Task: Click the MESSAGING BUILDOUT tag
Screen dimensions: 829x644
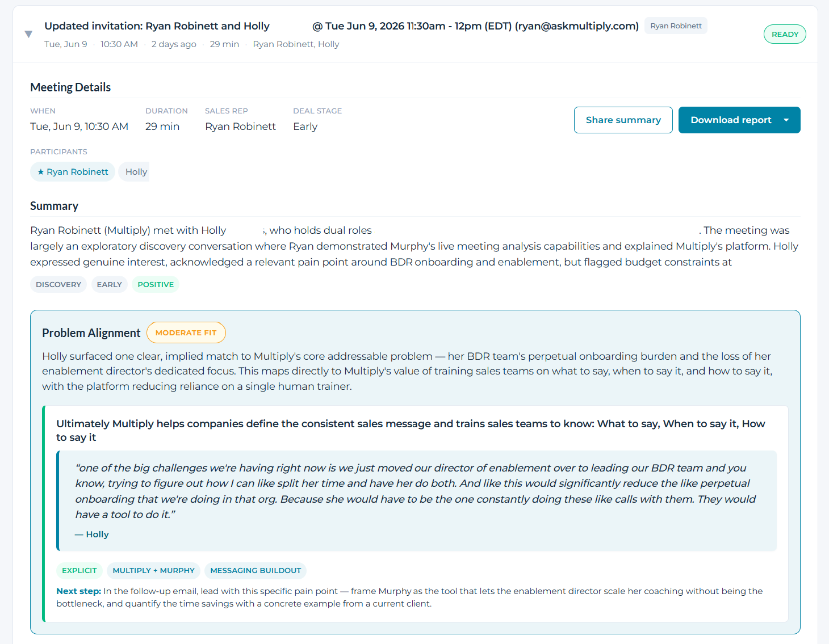Action: click(256, 570)
